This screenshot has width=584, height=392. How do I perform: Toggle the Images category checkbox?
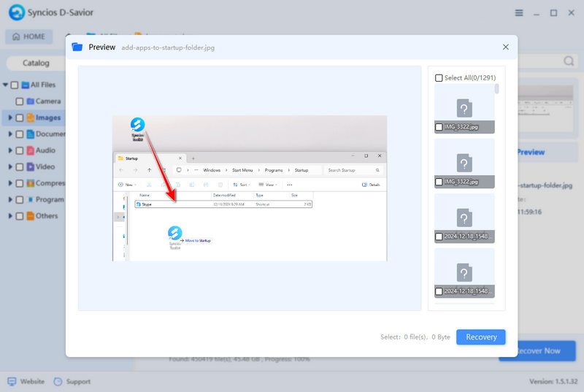point(20,118)
